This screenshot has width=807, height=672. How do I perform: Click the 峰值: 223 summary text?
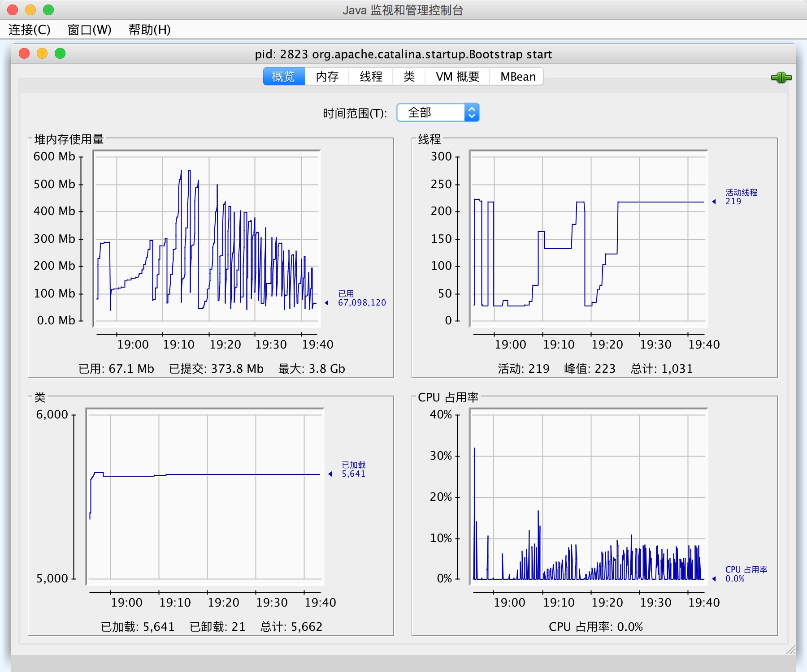(590, 369)
